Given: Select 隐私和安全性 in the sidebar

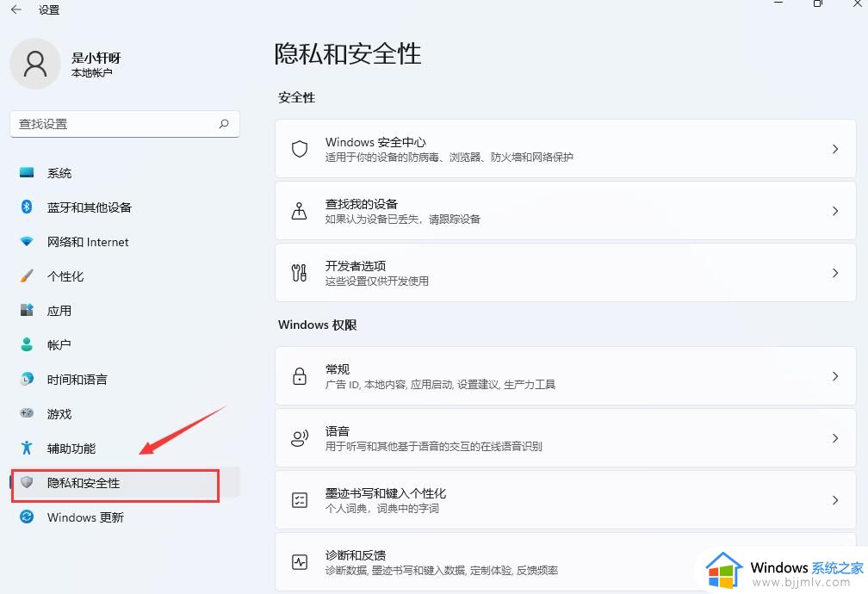Looking at the screenshot, I should point(125,482).
